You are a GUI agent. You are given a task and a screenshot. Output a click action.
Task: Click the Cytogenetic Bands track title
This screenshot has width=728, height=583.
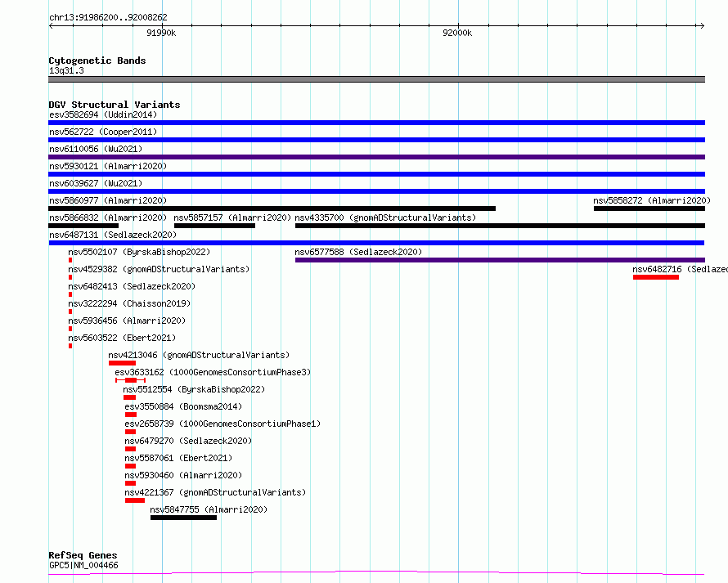[97, 61]
